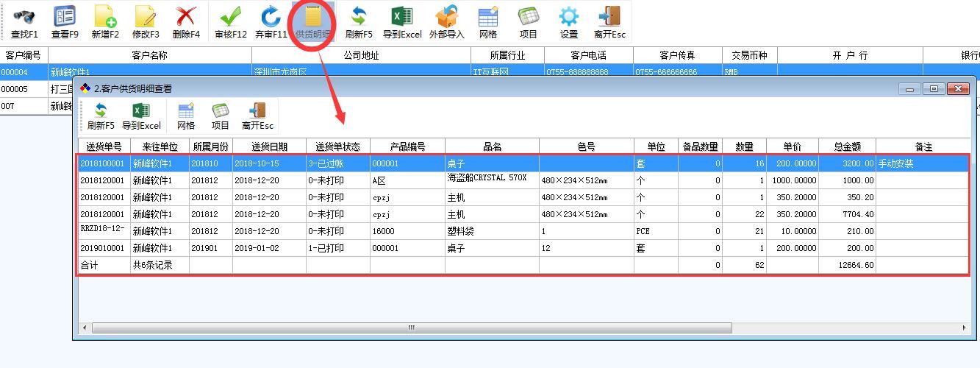
Task: Click 送货日期 column header
Action: 269,146
